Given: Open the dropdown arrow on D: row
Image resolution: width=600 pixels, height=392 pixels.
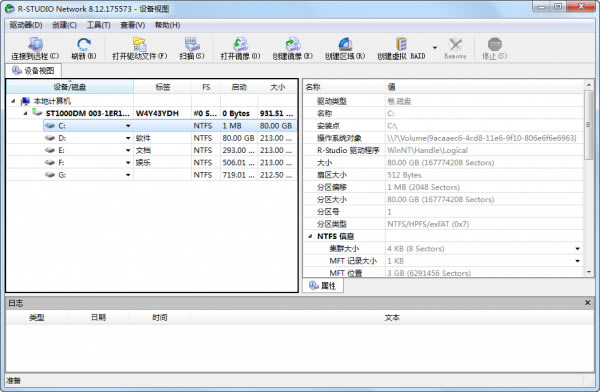Looking at the screenshot, I should pos(128,138).
